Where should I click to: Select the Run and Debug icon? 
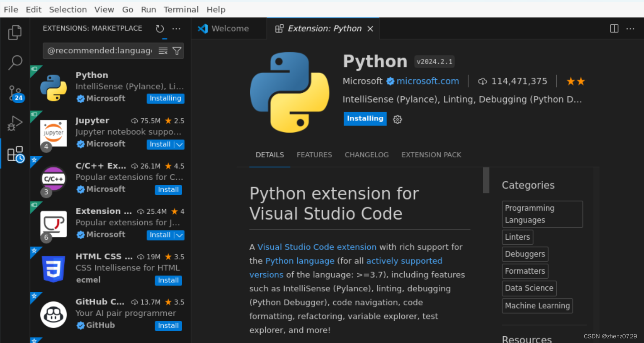click(x=15, y=123)
